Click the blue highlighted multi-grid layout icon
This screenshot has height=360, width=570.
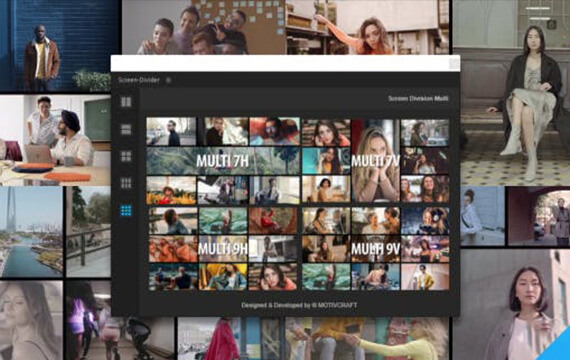click(126, 210)
